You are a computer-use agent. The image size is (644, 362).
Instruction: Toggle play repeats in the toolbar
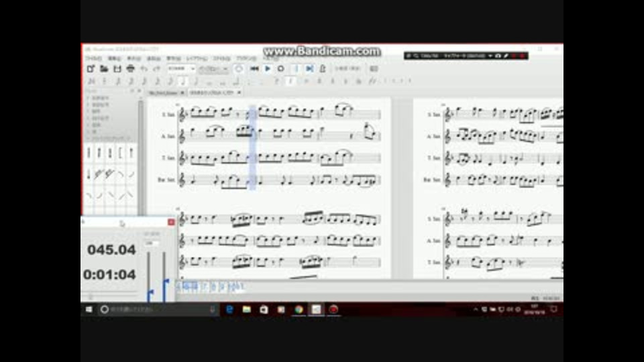pyautogui.click(x=296, y=68)
